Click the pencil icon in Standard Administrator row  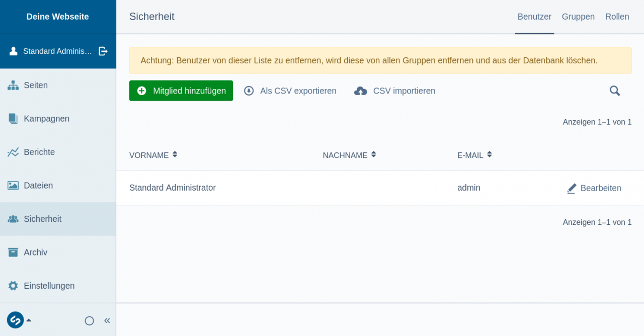[572, 188]
